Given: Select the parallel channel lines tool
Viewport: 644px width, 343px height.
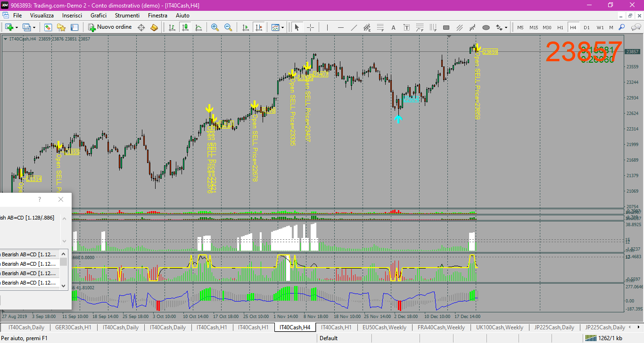Looking at the screenshot, I should tap(460, 27).
